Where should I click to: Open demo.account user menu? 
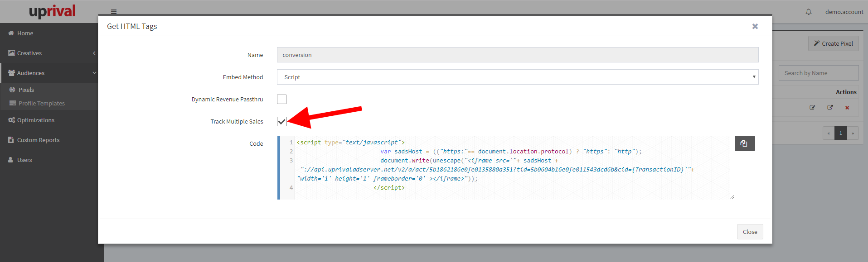(844, 12)
